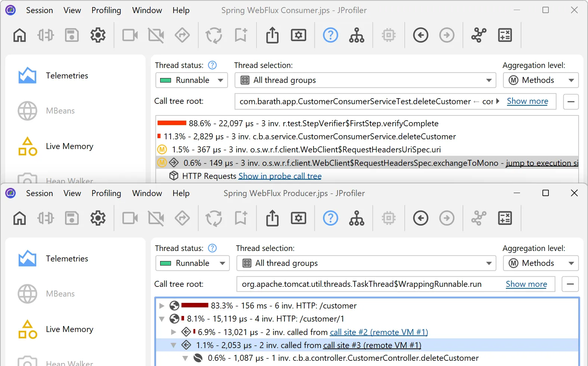Open Session menu in Producer window

[40, 193]
